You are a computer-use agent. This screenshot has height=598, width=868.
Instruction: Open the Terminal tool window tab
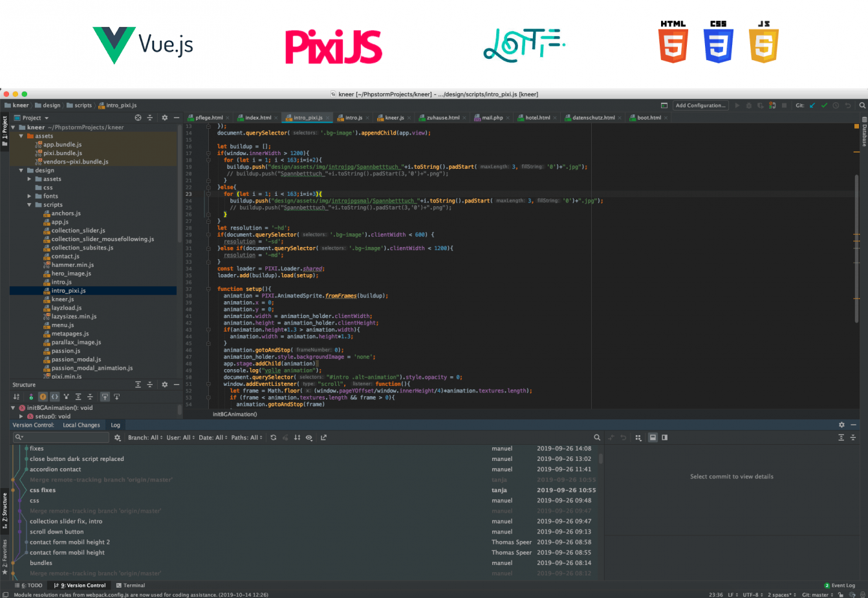click(131, 585)
